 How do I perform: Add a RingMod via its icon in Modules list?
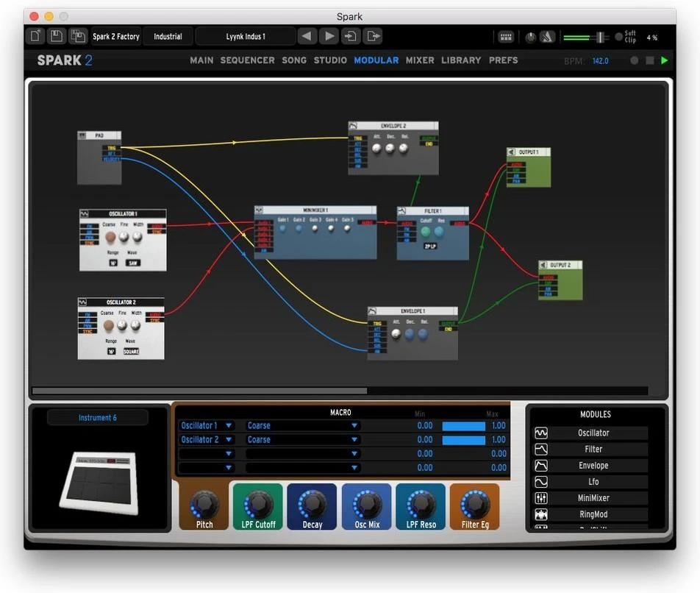(540, 514)
